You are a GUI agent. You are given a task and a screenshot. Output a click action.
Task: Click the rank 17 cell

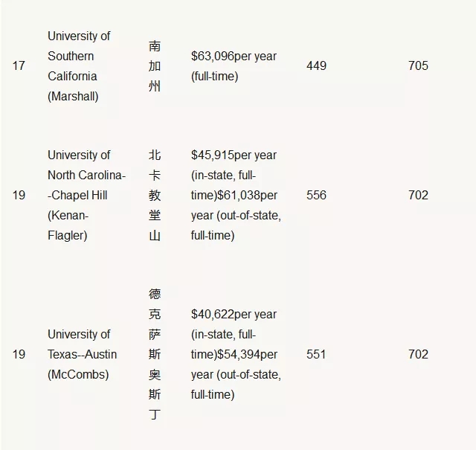tap(19, 65)
